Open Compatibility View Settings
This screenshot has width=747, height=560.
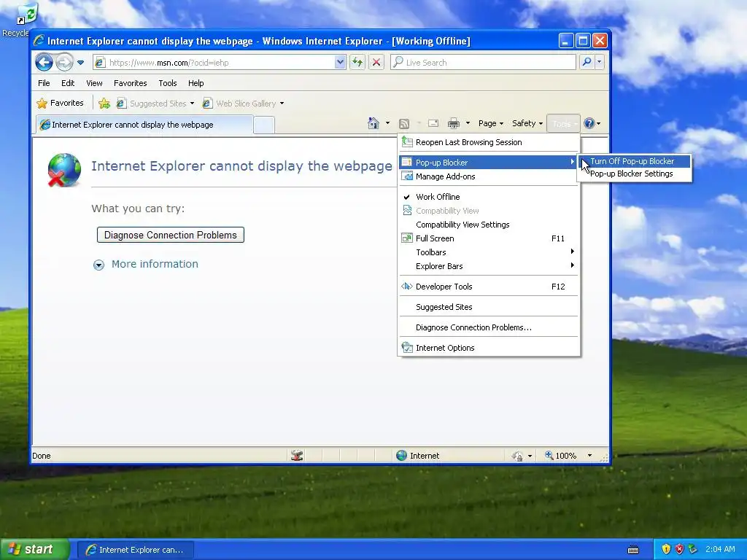(x=489, y=225)
